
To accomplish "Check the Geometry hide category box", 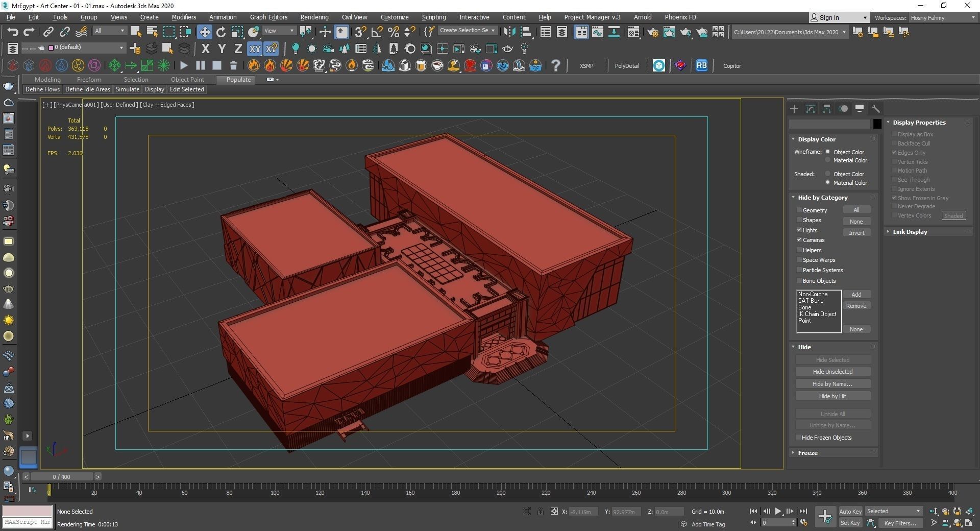I will 799,210.
